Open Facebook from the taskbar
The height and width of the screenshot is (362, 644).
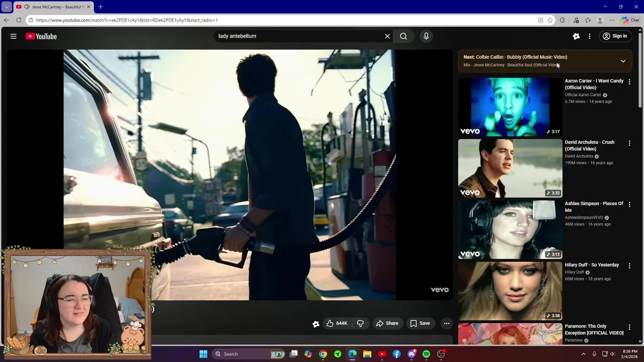click(397, 354)
